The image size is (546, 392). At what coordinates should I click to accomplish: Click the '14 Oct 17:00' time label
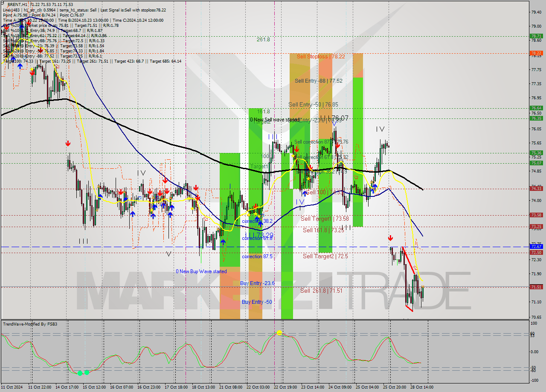pos(67,387)
